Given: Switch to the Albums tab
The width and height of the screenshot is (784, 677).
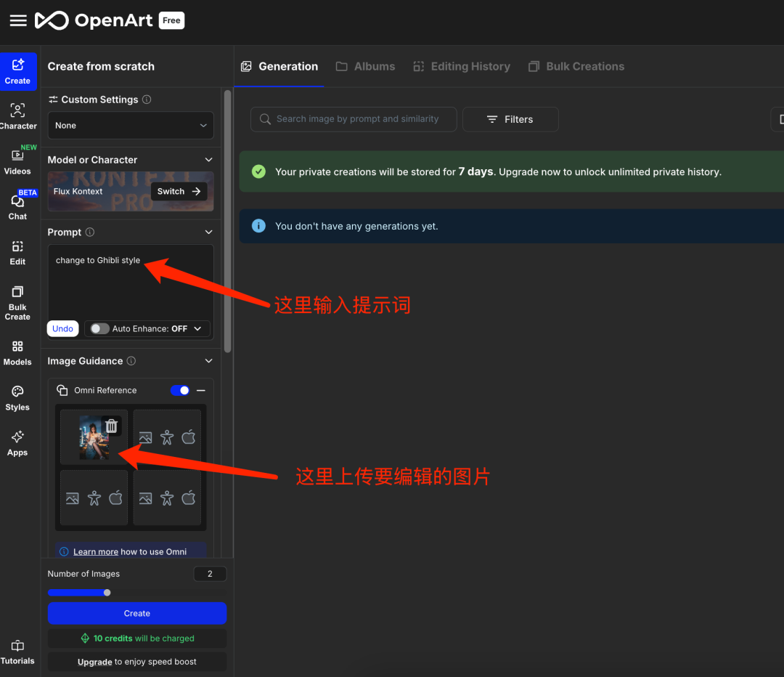Looking at the screenshot, I should click(365, 66).
